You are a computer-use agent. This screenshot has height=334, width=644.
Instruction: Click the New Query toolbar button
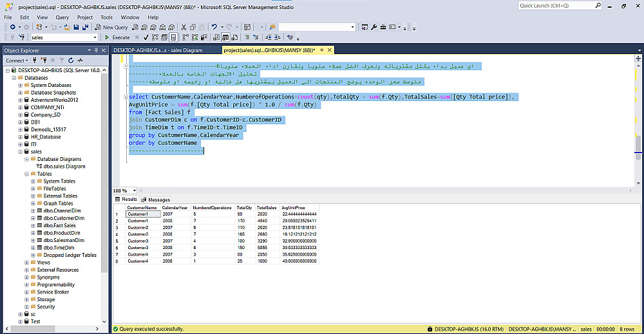tap(111, 27)
